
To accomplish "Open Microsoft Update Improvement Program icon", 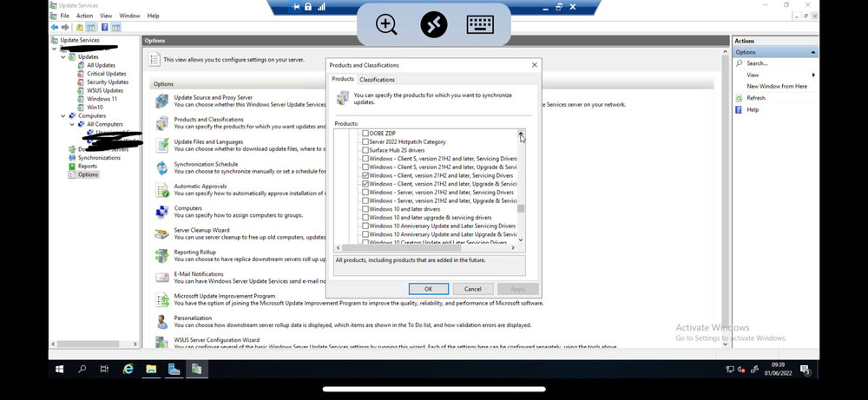I will click(x=161, y=300).
